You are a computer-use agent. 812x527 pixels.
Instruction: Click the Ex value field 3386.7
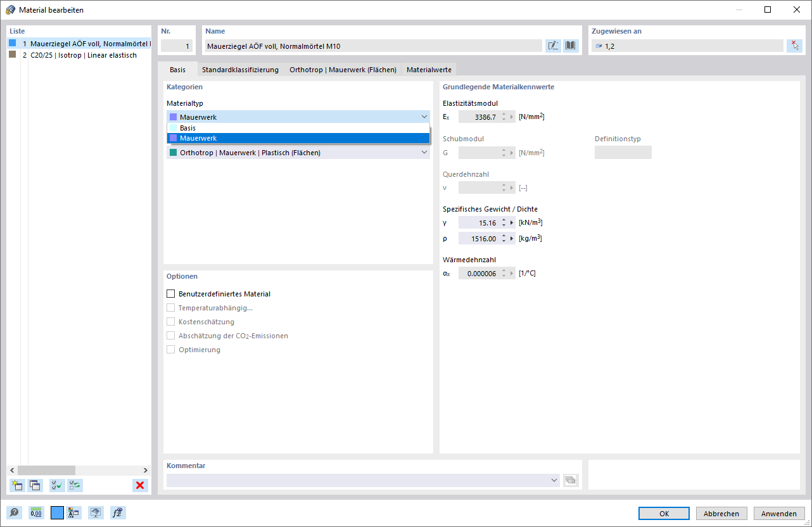click(x=479, y=117)
